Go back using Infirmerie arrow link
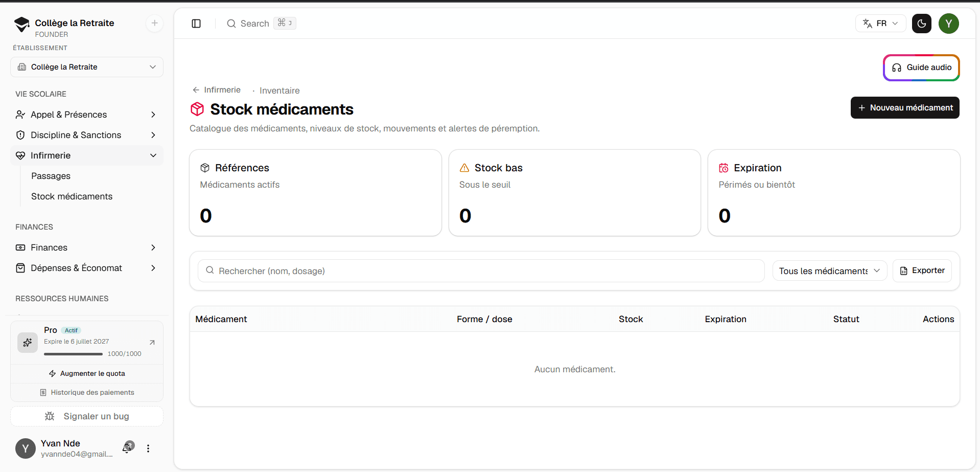 pos(217,90)
